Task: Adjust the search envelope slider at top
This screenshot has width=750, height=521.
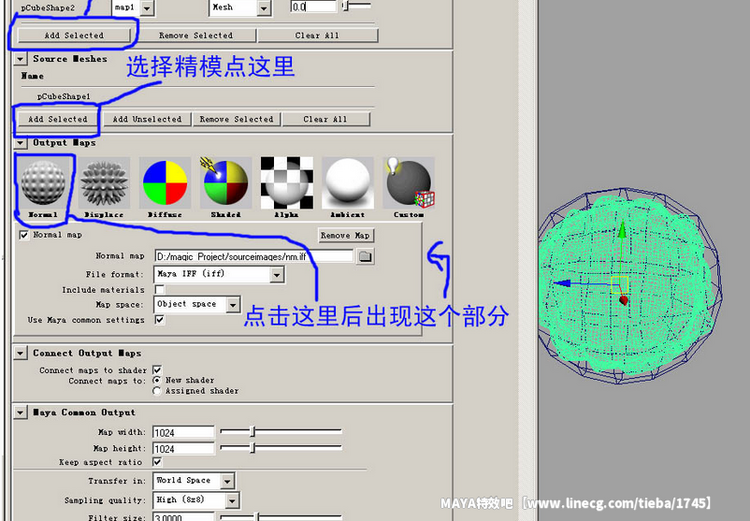Action: coord(345,6)
